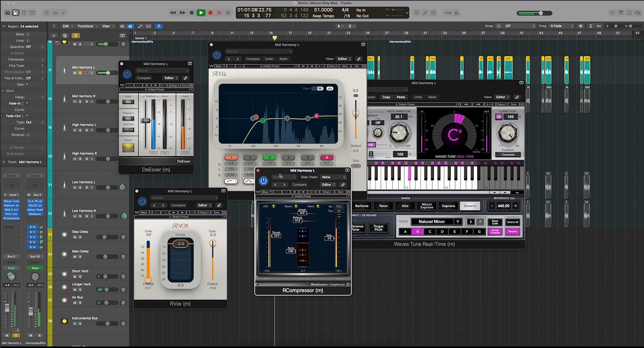Click the Rewind transport button
644x348 pixels.
click(x=173, y=13)
